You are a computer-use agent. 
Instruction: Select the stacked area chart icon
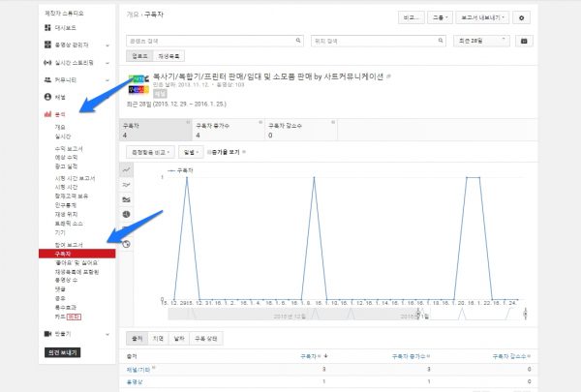126,199
